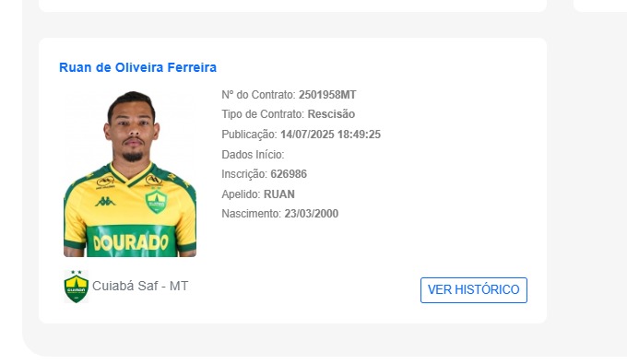Select the player's portrait photo
This screenshot has width=627, height=364.
[x=130, y=174]
